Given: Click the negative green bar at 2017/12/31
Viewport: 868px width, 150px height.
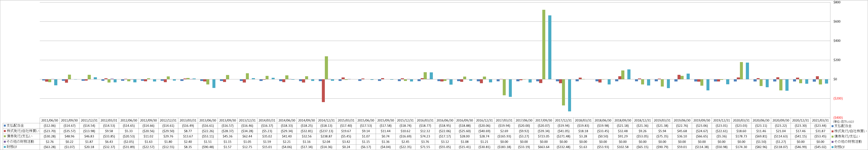Looking at the screenshot, I should tap(563, 92).
